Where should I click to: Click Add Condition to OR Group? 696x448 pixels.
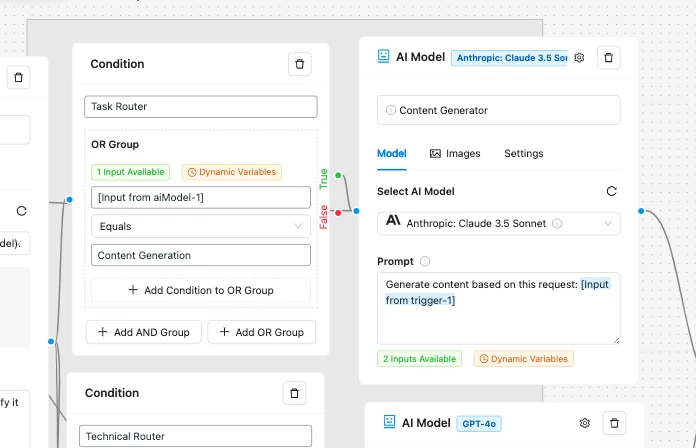coord(201,290)
